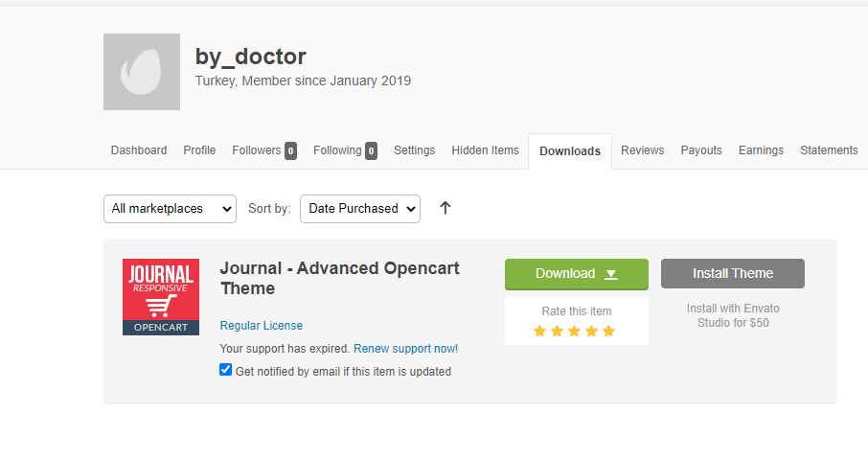
Task: Click the first rating star
Action: pyautogui.click(x=539, y=332)
